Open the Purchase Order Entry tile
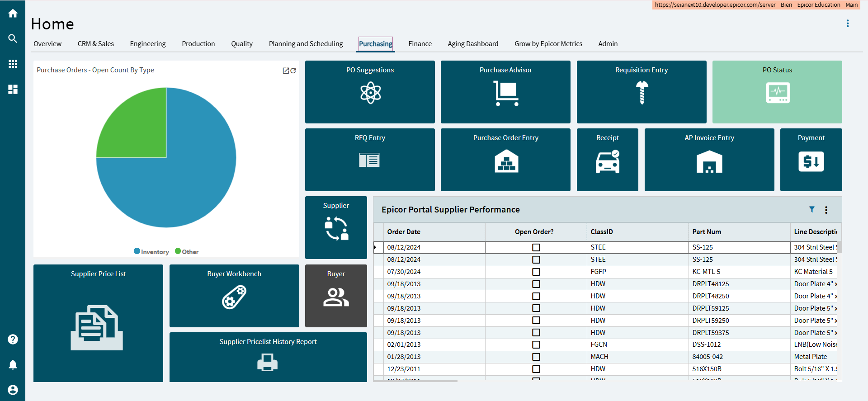Image resolution: width=868 pixels, height=401 pixels. click(x=505, y=160)
